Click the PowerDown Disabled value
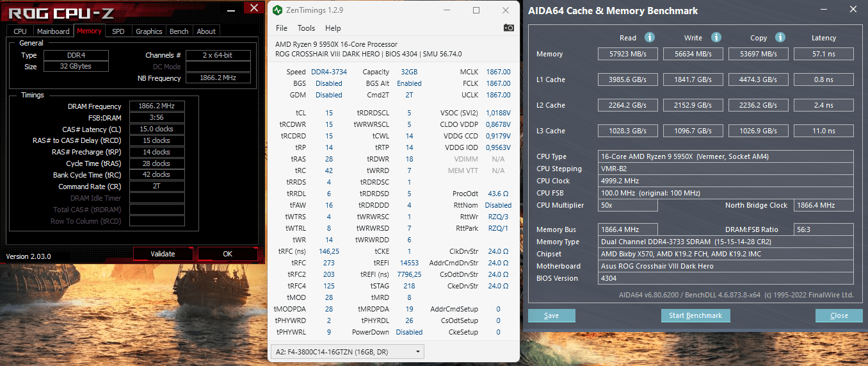 click(x=410, y=332)
